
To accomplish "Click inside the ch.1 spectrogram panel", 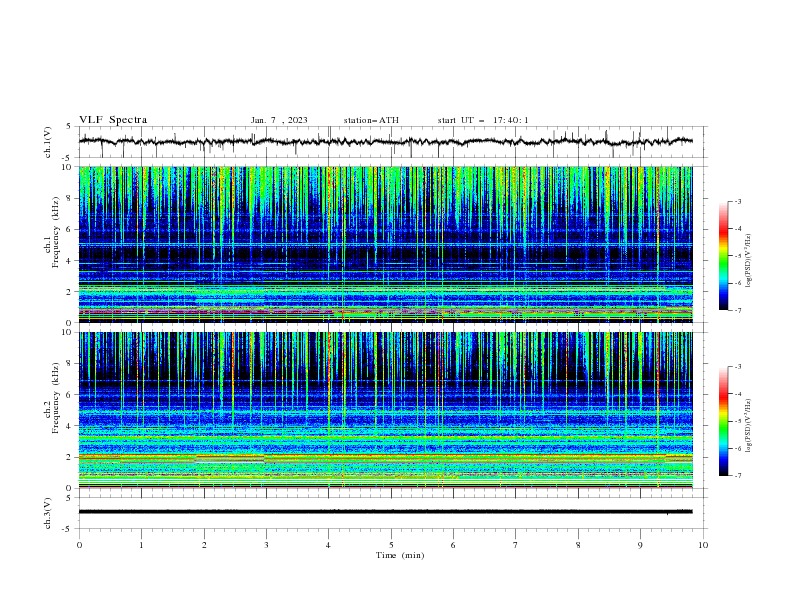I will pyautogui.click(x=386, y=244).
